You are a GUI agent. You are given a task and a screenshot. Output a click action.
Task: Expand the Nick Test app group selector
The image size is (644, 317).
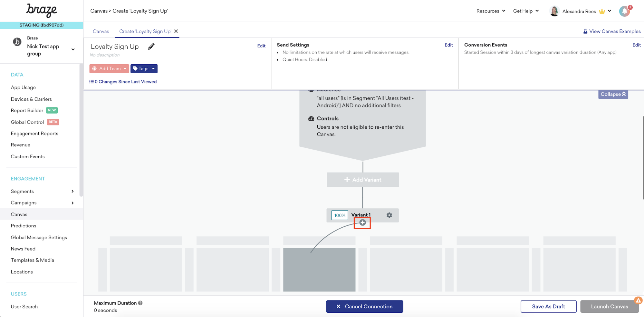pyautogui.click(x=73, y=49)
